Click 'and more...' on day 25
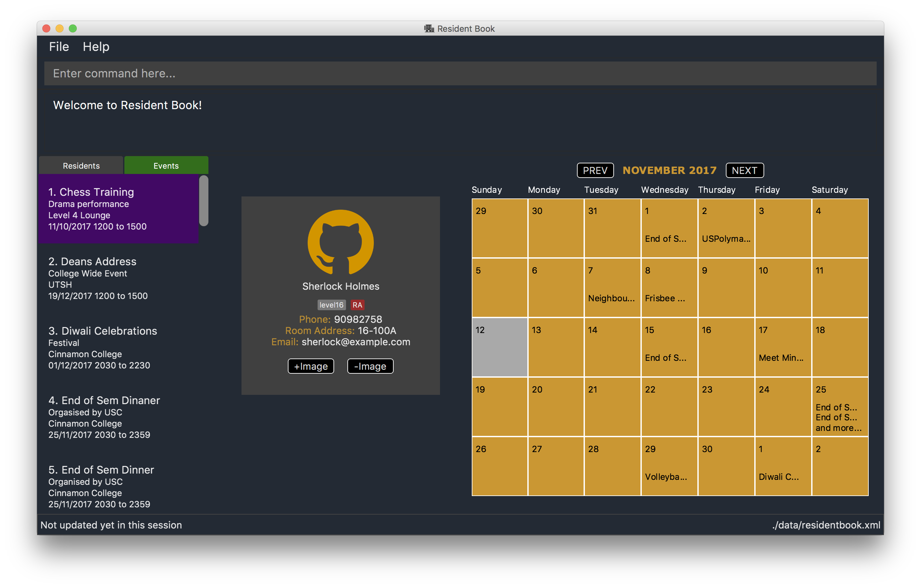This screenshot has width=921, height=588. (x=838, y=428)
